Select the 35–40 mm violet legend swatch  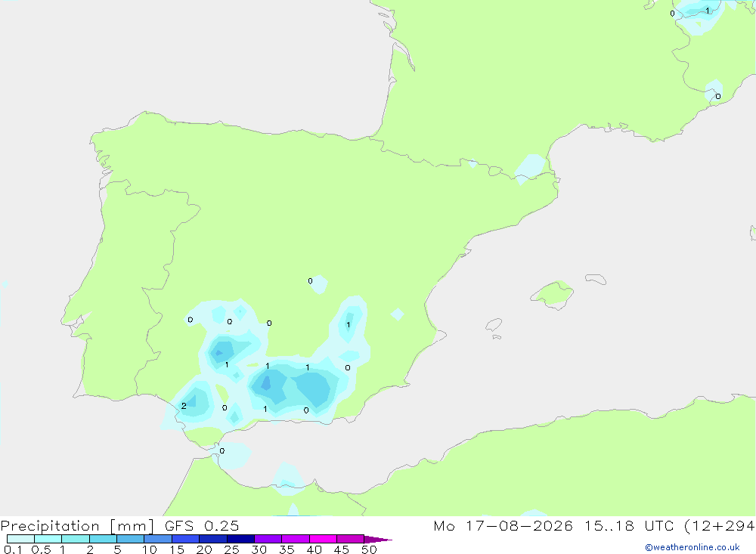(x=296, y=539)
